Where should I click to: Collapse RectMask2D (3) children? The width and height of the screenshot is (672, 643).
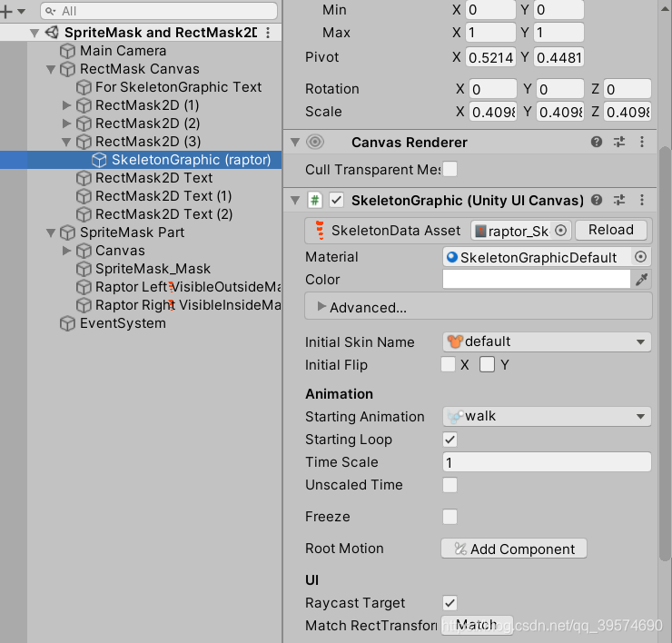(66, 142)
